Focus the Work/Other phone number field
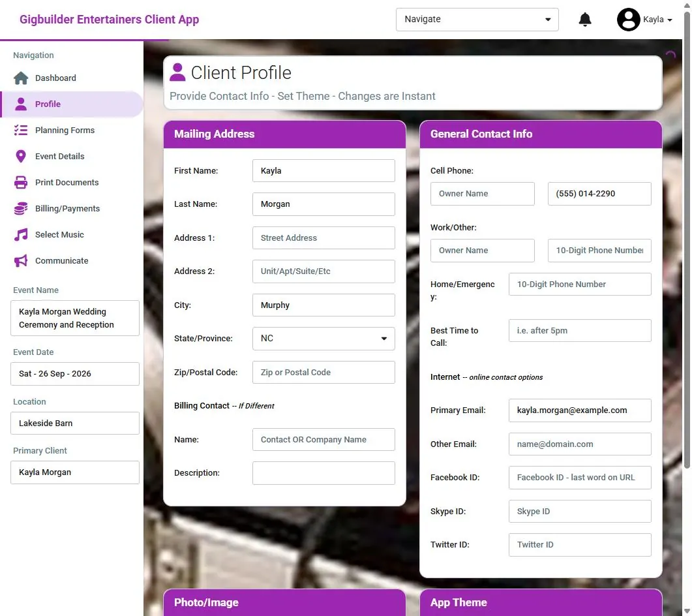Image resolution: width=692 pixels, height=616 pixels. tap(599, 251)
